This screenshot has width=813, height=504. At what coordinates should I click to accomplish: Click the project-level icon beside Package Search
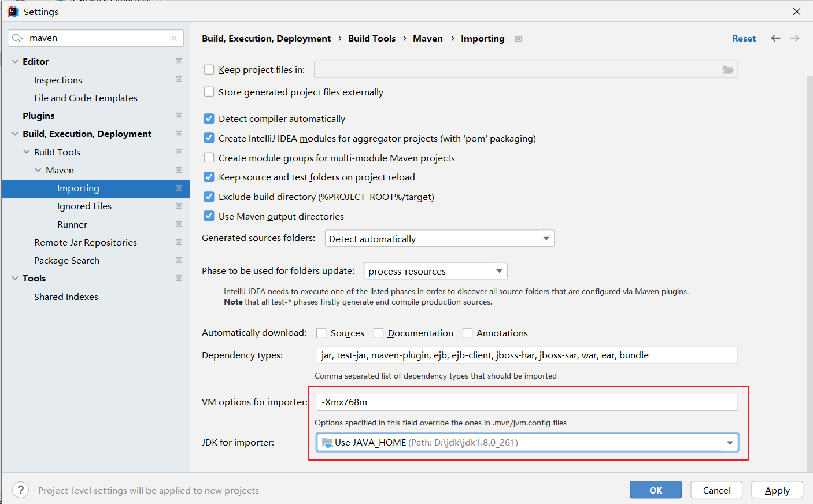click(179, 260)
